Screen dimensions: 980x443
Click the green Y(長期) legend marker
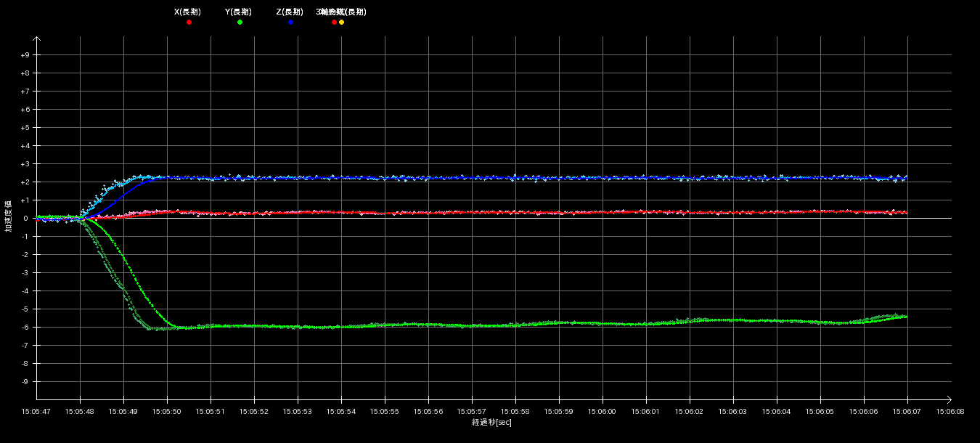tap(240, 23)
